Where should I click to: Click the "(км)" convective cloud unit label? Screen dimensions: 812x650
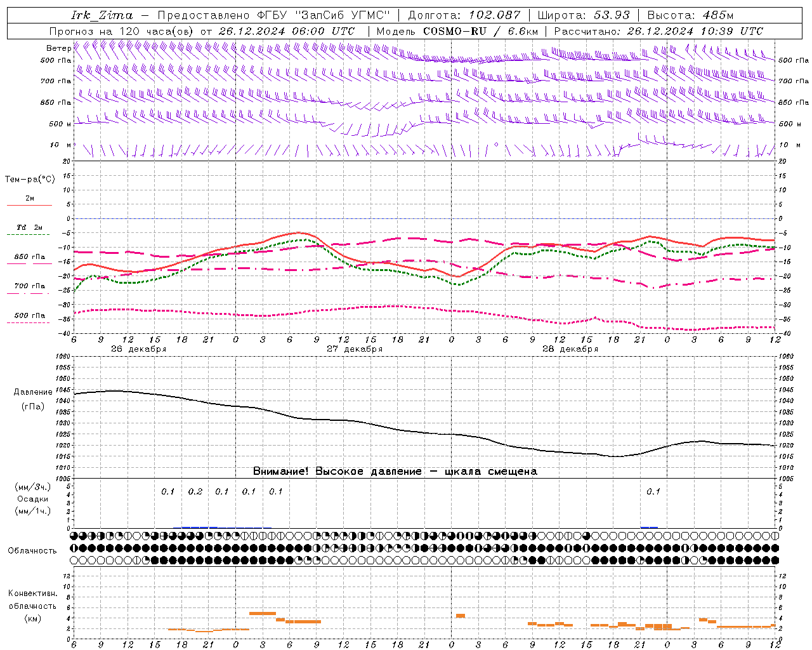(33, 618)
